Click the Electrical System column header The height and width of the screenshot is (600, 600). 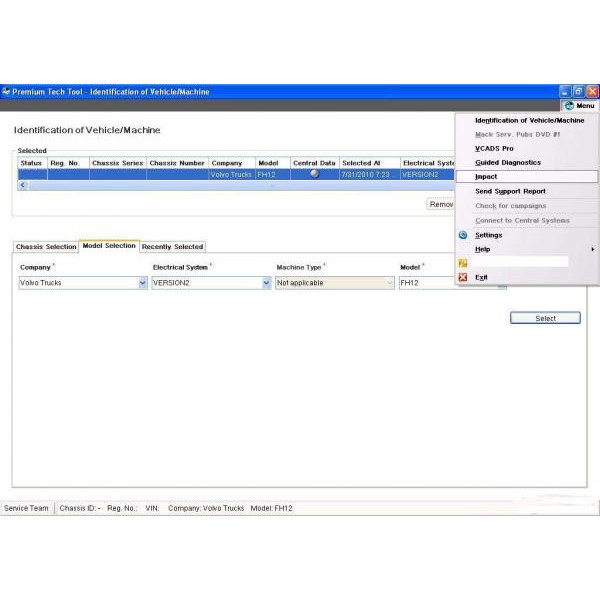coord(427,163)
